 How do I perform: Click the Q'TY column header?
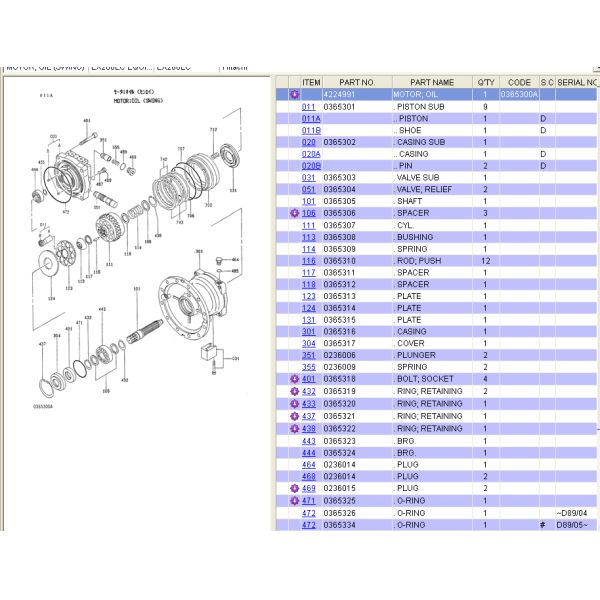[486, 82]
